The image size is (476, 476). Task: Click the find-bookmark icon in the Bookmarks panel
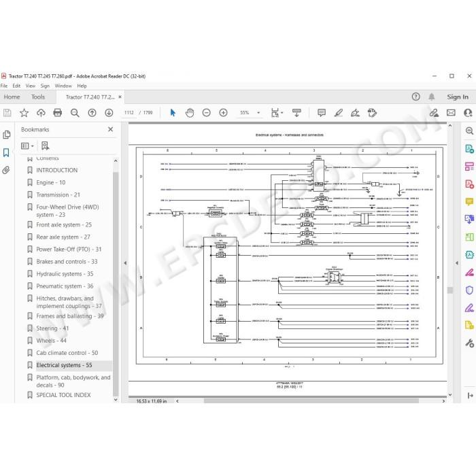pyautogui.click(x=45, y=146)
